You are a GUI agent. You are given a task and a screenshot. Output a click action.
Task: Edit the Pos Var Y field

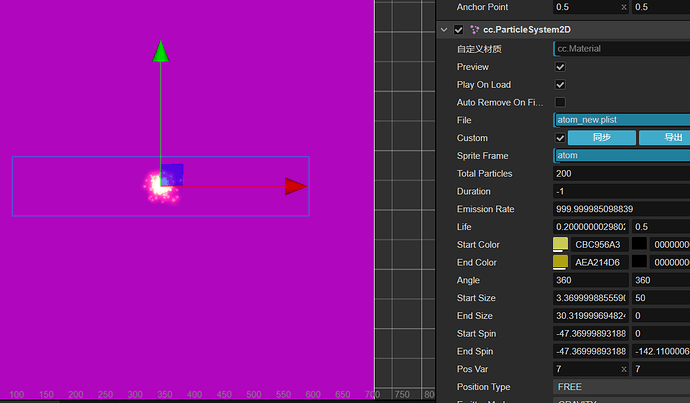pyautogui.click(x=661, y=369)
